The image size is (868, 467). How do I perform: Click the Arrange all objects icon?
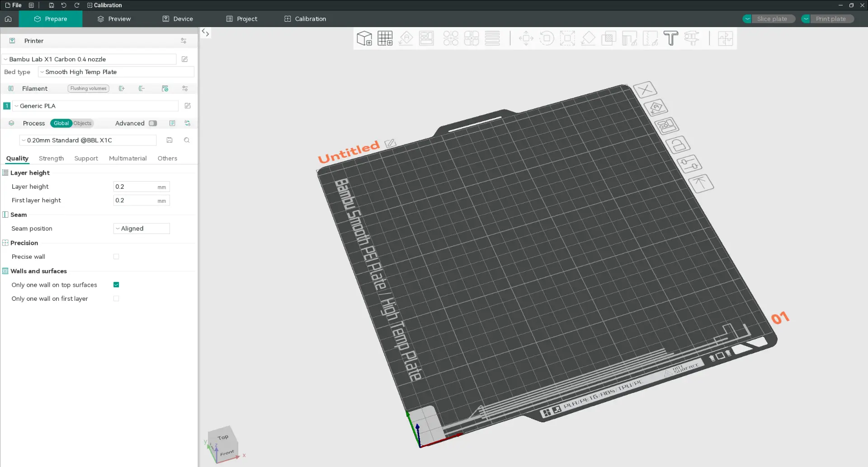click(x=426, y=38)
